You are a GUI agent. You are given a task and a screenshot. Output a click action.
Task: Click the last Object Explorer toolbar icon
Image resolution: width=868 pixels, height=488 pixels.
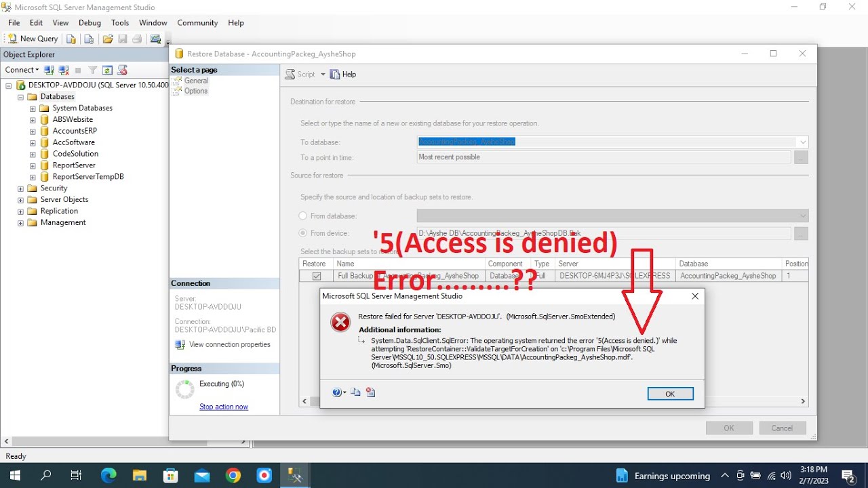[122, 70]
